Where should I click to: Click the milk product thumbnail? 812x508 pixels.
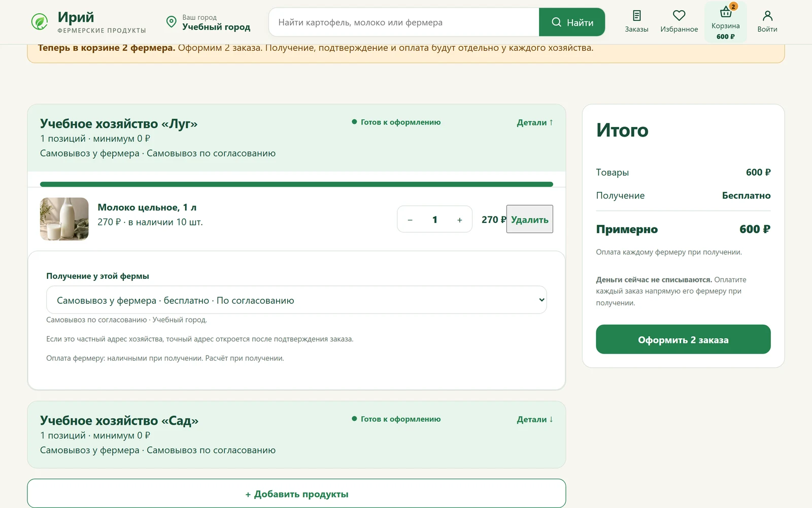pyautogui.click(x=64, y=219)
